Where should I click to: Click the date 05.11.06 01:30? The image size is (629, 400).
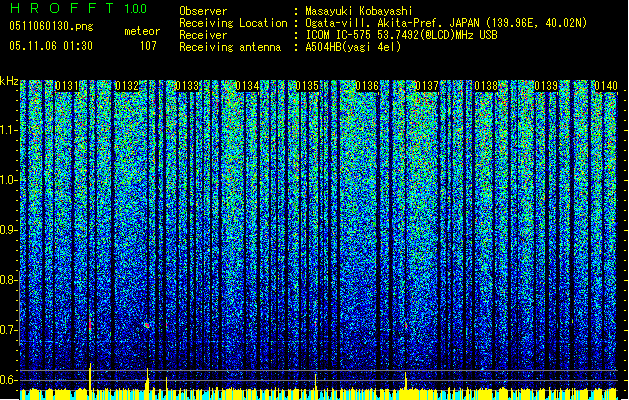click(51, 46)
